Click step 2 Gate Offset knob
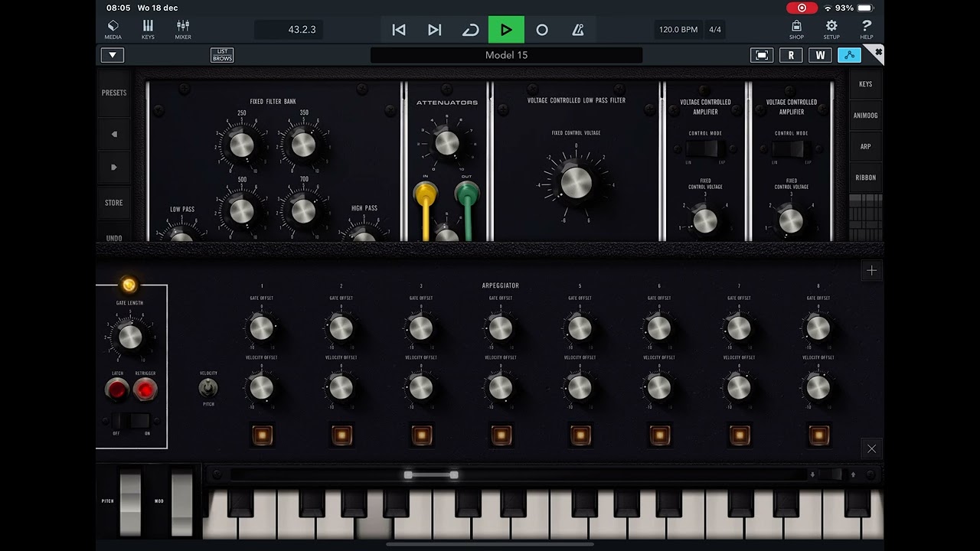Viewport: 980px width, 551px height. point(341,328)
